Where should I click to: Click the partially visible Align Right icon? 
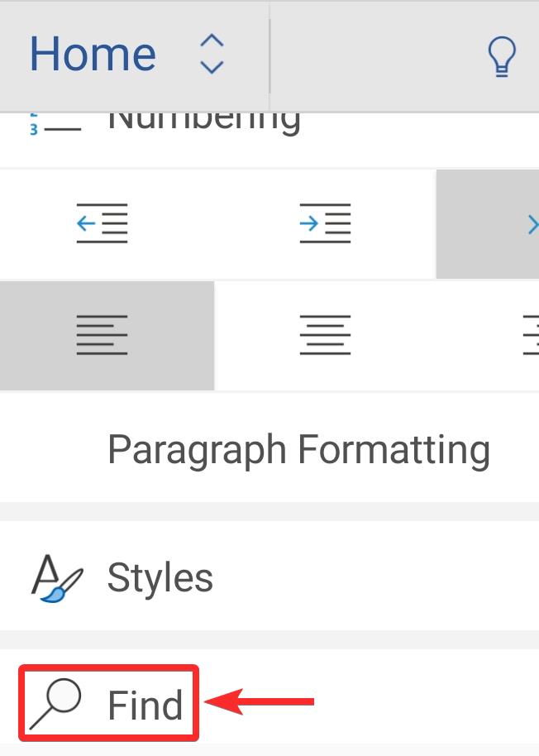click(529, 335)
